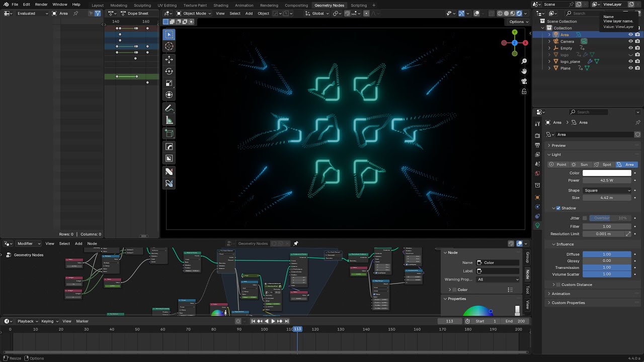Toggle auto keying record button
644x362 pixels.
click(x=238, y=321)
